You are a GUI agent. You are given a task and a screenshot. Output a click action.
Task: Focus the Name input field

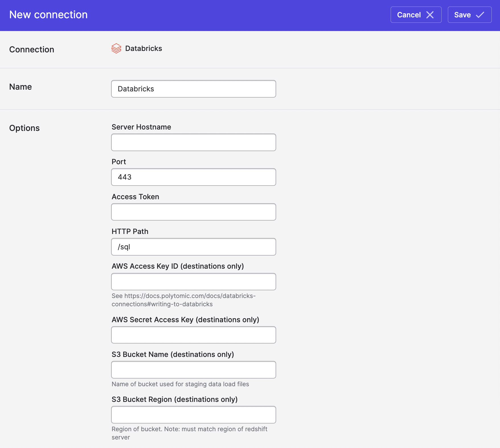pyautogui.click(x=194, y=89)
